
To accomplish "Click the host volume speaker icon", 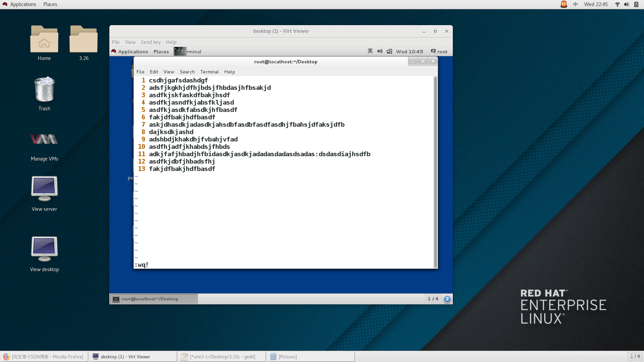I will (x=627, y=4).
